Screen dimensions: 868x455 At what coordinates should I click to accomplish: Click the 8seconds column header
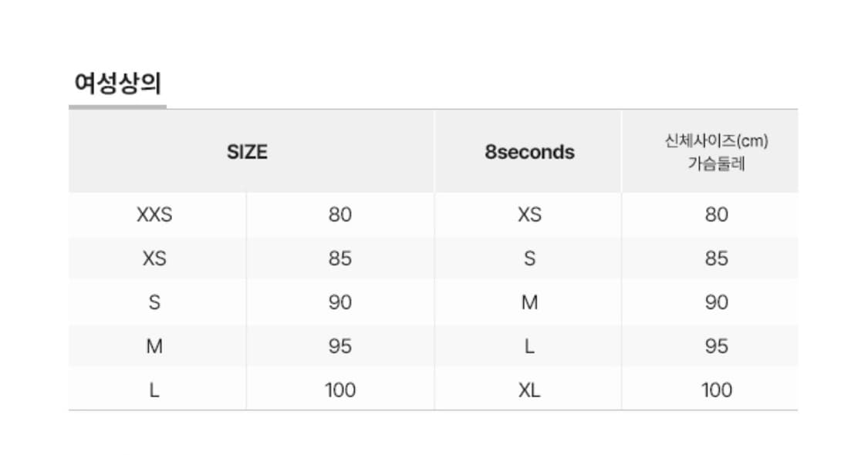[x=529, y=152]
